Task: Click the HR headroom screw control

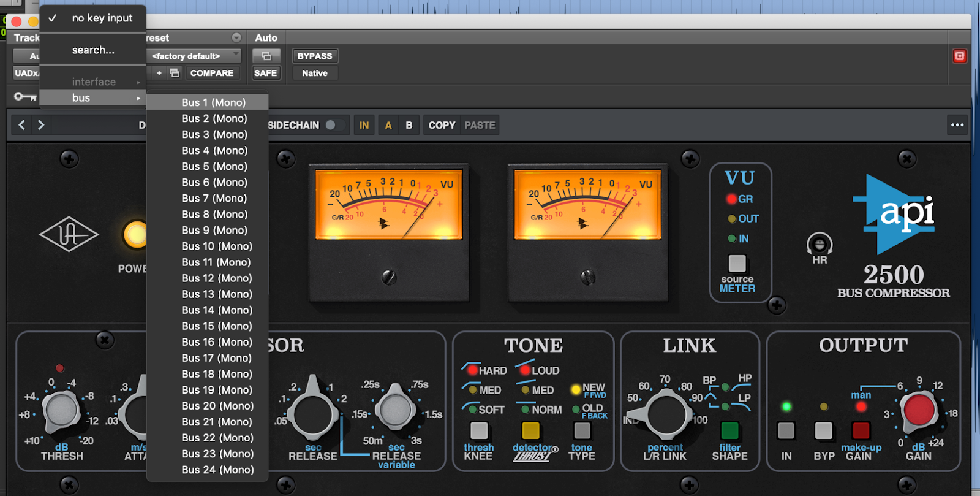Action: pyautogui.click(x=820, y=245)
